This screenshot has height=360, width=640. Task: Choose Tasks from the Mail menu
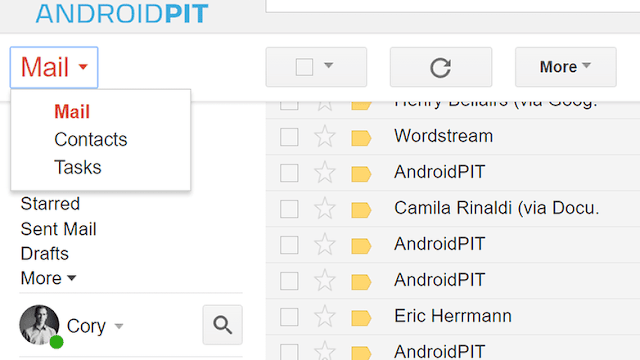coord(78,167)
